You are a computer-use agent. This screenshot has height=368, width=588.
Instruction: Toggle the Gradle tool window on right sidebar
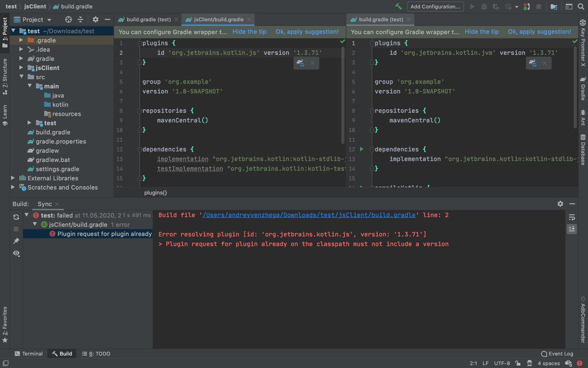click(x=583, y=88)
